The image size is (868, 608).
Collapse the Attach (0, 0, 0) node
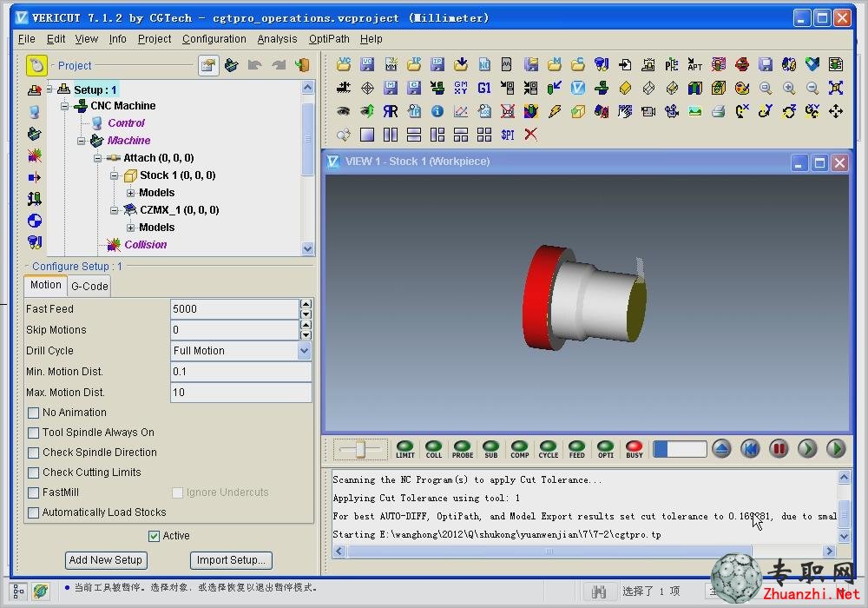coord(98,158)
